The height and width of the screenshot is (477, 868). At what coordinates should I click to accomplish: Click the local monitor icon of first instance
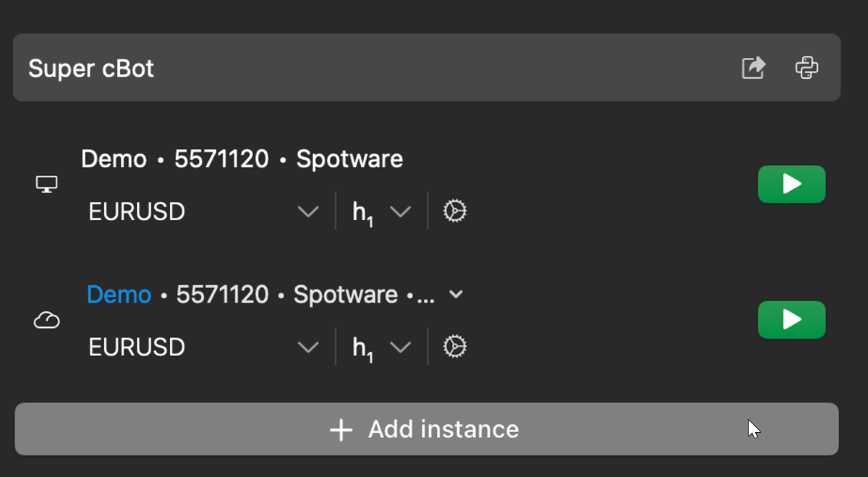point(47,185)
